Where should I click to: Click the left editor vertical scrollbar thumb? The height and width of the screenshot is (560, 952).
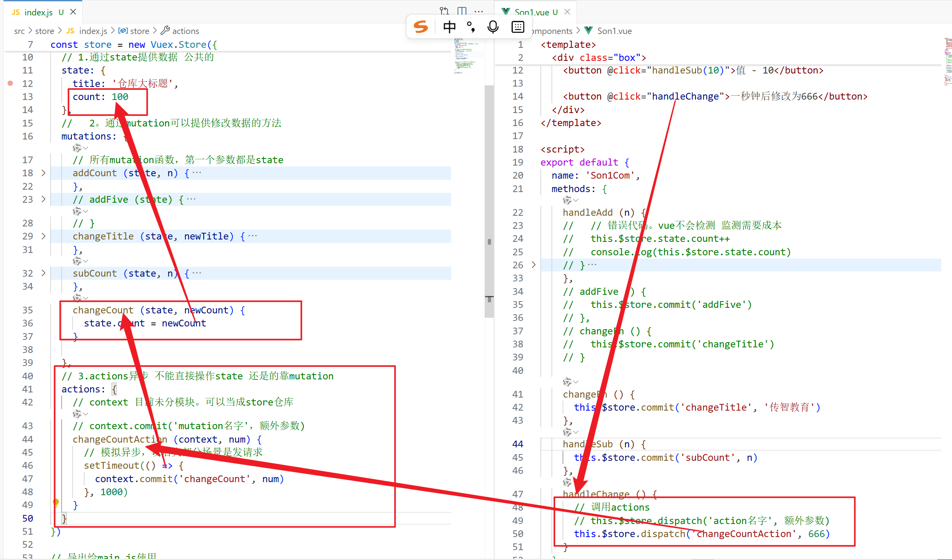(x=489, y=202)
